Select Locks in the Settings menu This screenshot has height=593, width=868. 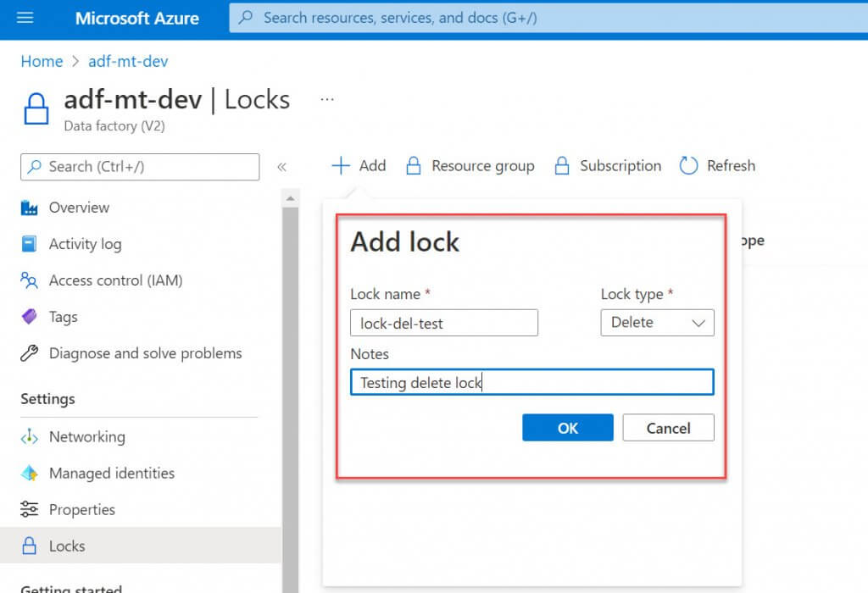point(67,546)
